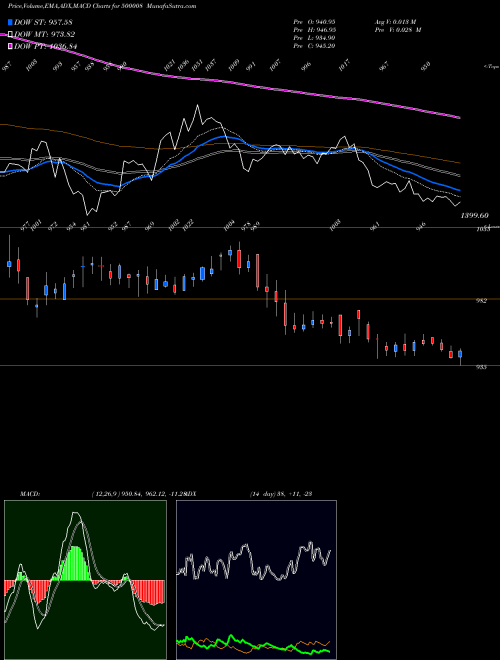Open the ADX indicator chart panel

coord(256,580)
